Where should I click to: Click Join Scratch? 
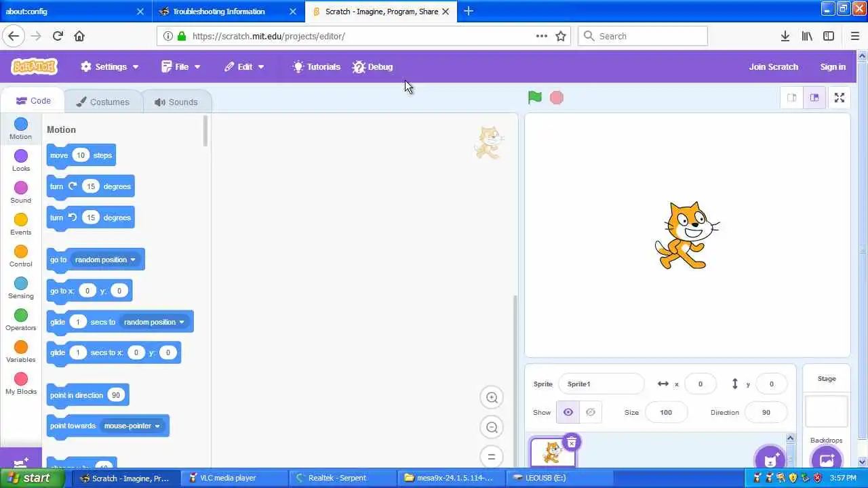coord(773,66)
